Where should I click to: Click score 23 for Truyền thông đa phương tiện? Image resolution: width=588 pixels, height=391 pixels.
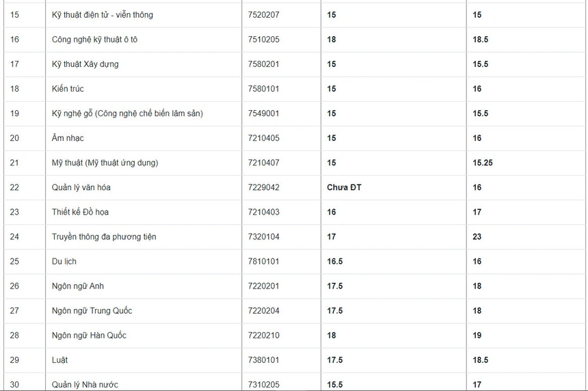pyautogui.click(x=477, y=237)
